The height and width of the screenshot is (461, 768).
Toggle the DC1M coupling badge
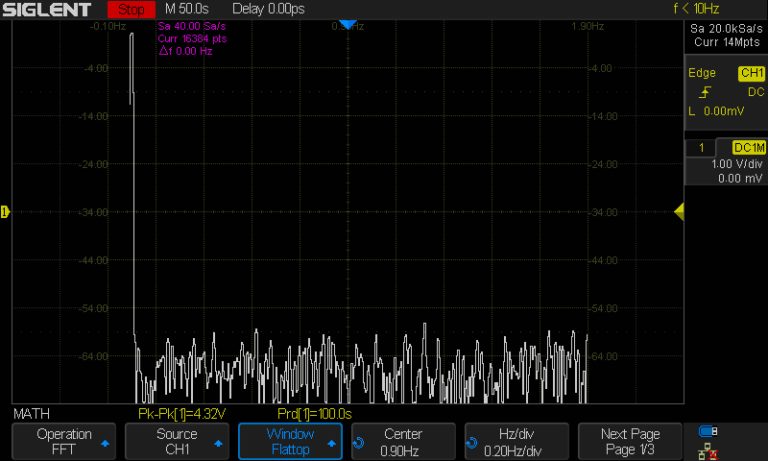[x=748, y=147]
